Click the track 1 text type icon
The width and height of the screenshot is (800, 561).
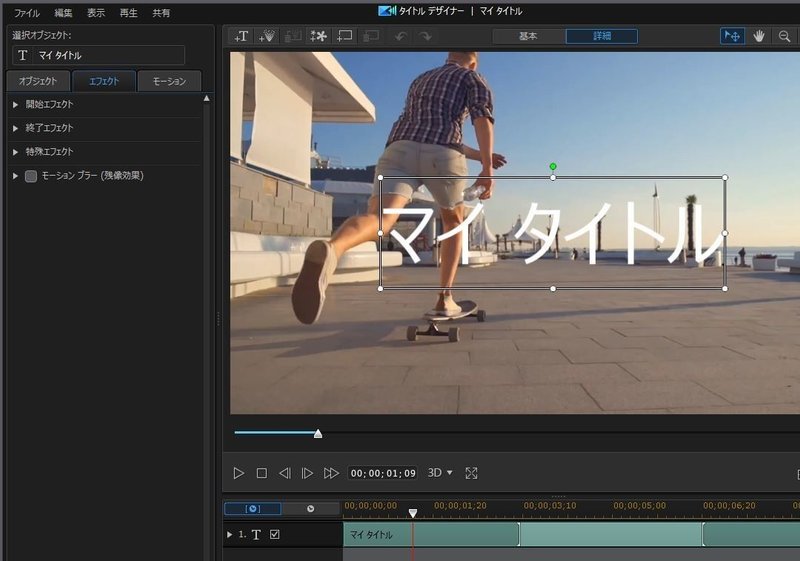click(x=256, y=534)
